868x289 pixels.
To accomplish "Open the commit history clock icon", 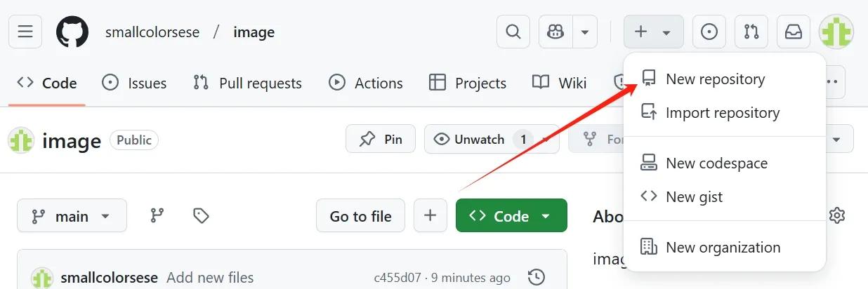I will tap(536, 278).
